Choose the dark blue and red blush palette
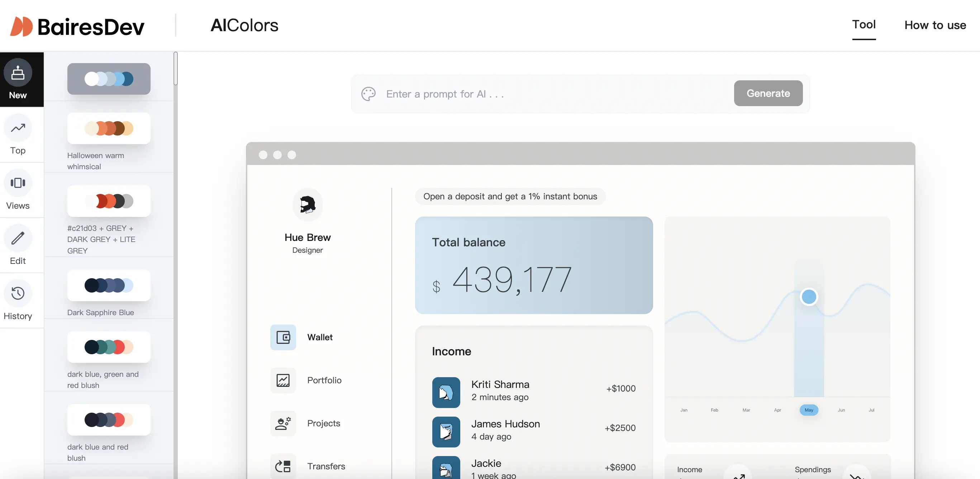This screenshot has width=980, height=479. point(109,419)
